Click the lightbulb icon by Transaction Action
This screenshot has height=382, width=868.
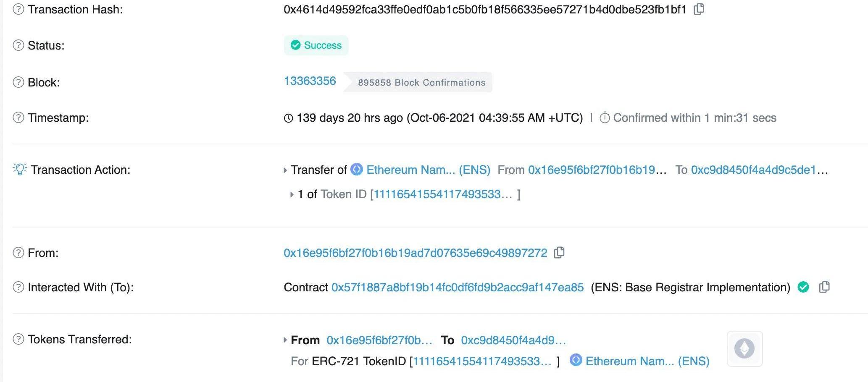click(20, 169)
